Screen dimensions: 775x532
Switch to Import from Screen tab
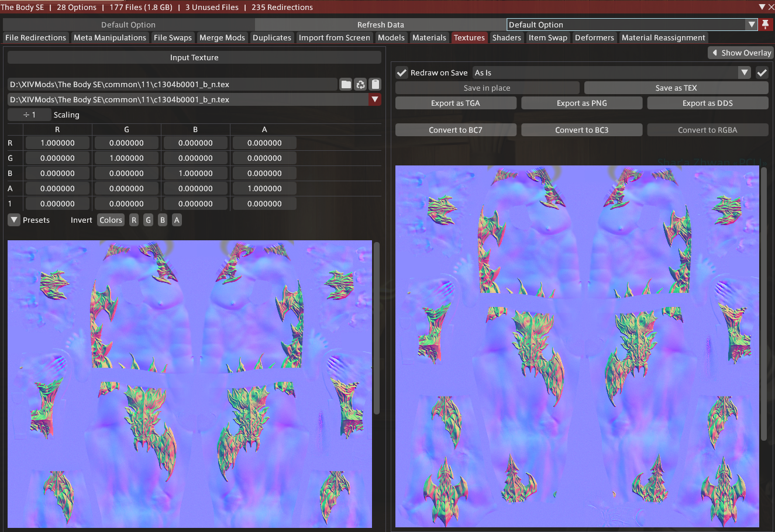[x=335, y=37]
